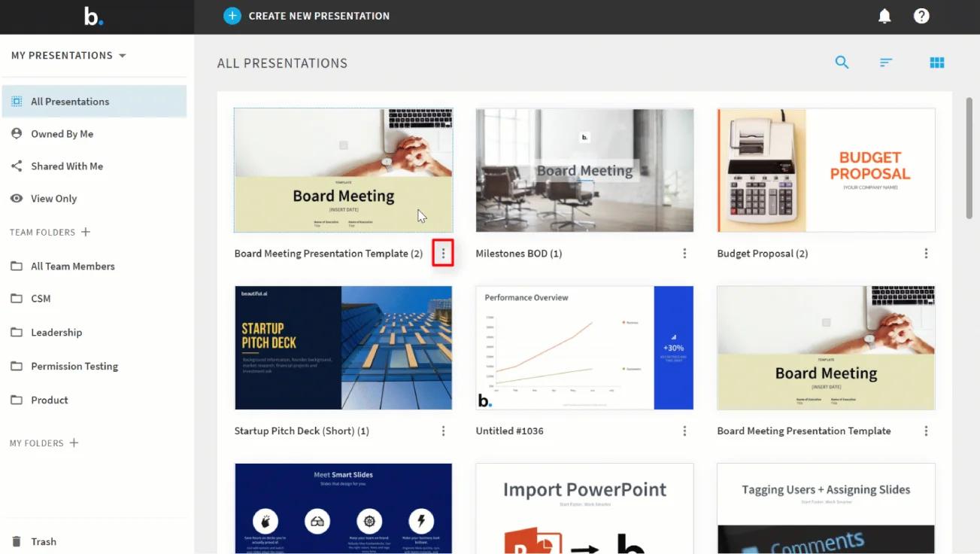Click the View Only eye icon
Image resolution: width=980 pixels, height=554 pixels.
[x=17, y=198]
